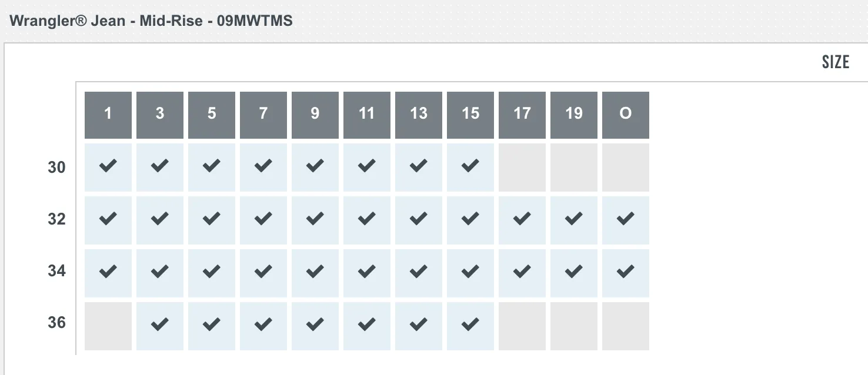Viewport: 868px width, 375px height.
Task: Click the unavailable size 19, inseam 30 cell
Action: tap(574, 168)
